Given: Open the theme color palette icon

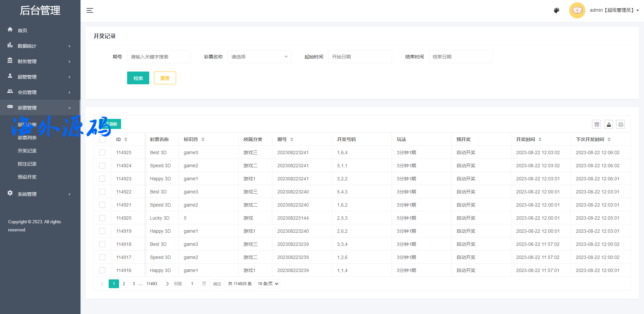Looking at the screenshot, I should coord(556,10).
